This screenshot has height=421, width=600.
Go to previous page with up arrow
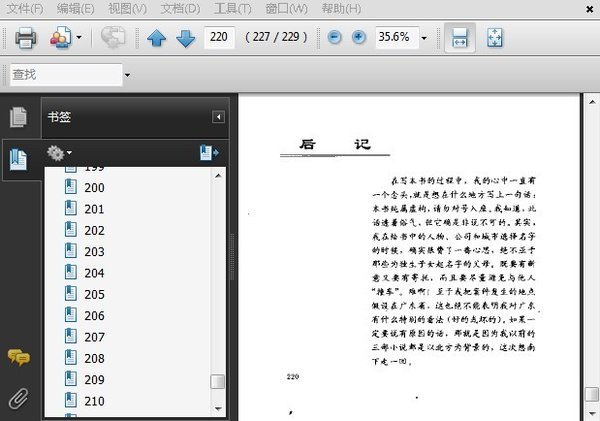tap(157, 38)
